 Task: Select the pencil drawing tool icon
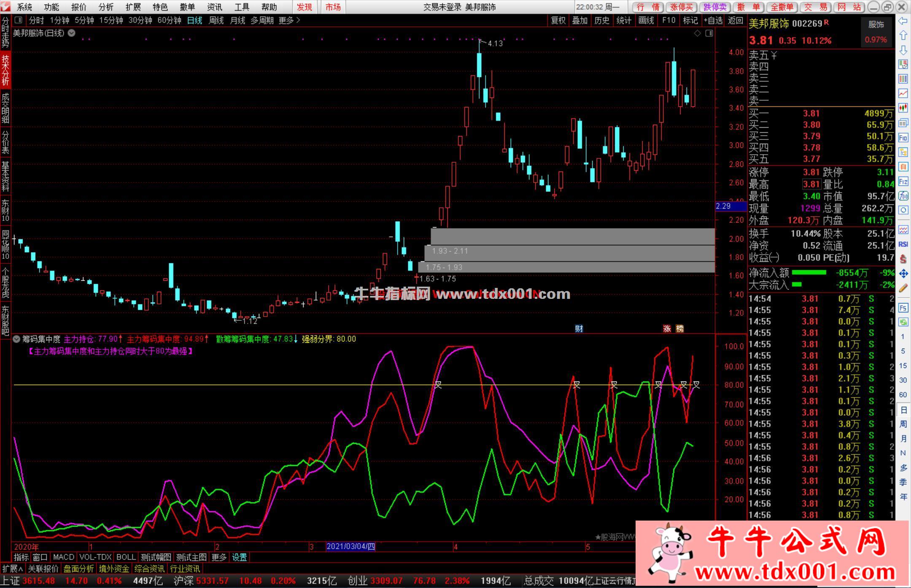tap(903, 288)
